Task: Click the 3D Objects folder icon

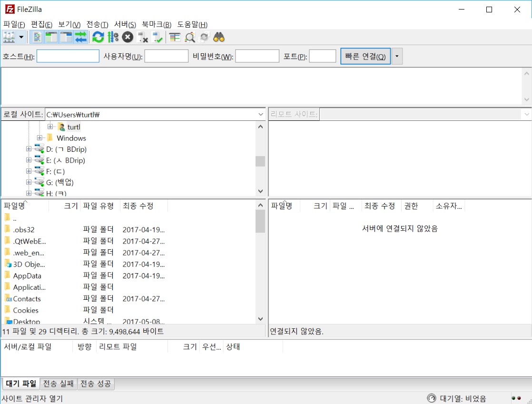Action: (x=8, y=264)
